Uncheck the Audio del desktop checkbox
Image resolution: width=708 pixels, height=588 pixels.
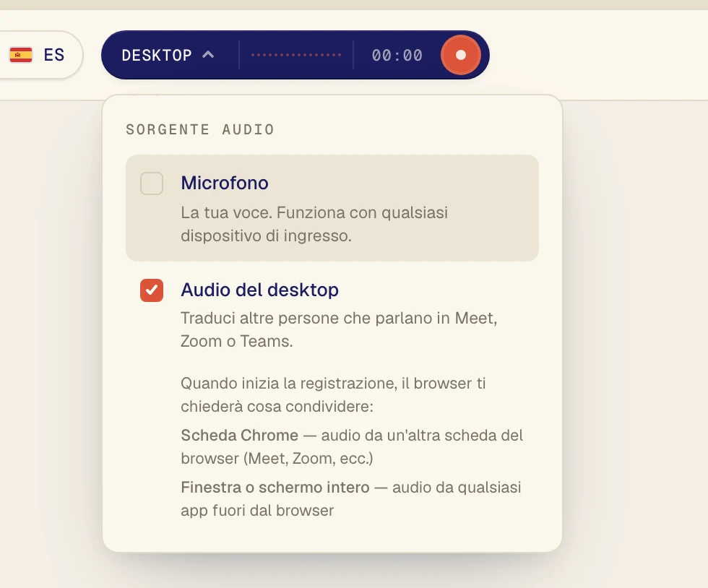pyautogui.click(x=152, y=290)
